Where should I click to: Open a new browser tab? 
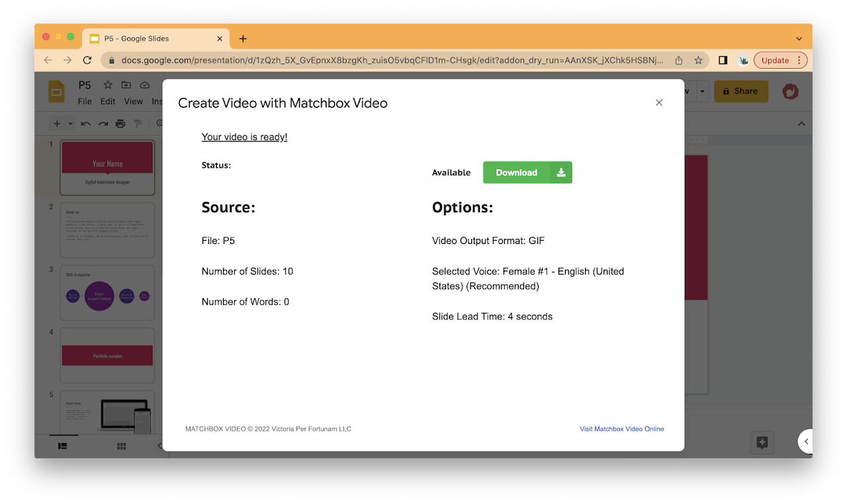click(243, 39)
